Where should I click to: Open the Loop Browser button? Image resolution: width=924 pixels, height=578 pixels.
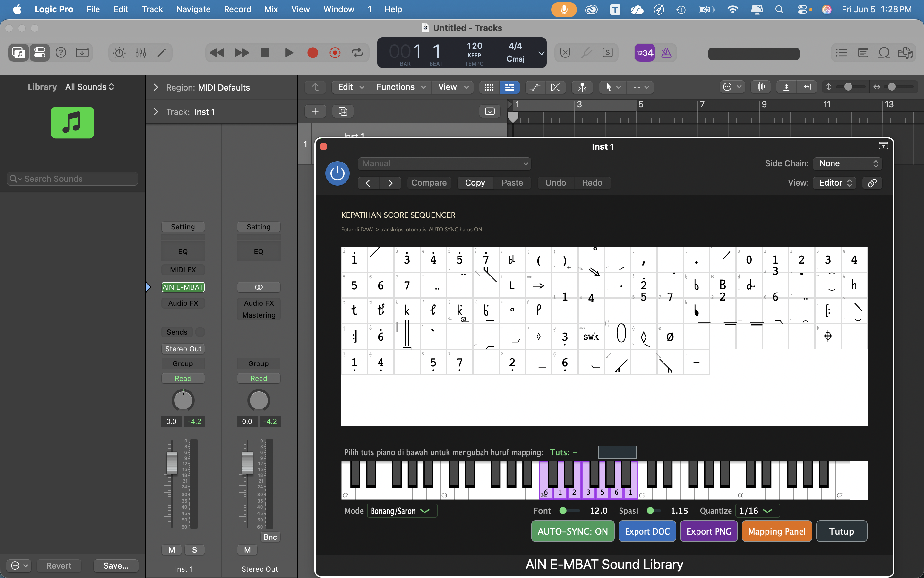[884, 52]
